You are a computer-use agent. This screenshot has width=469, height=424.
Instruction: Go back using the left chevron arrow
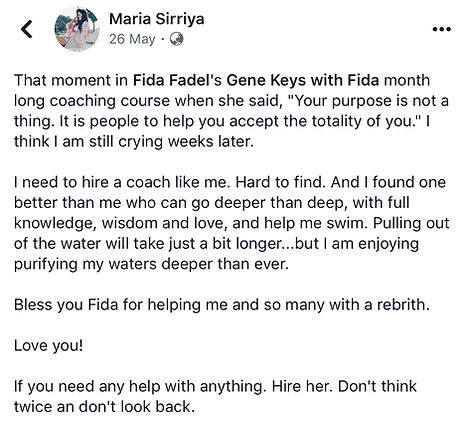(x=27, y=29)
